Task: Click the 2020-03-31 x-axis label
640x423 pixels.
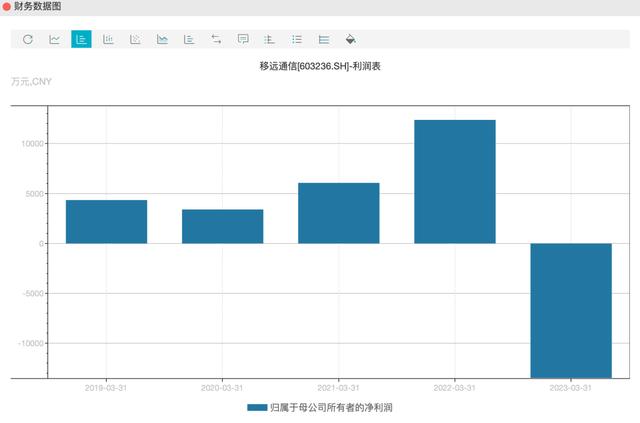Action: coord(222,388)
